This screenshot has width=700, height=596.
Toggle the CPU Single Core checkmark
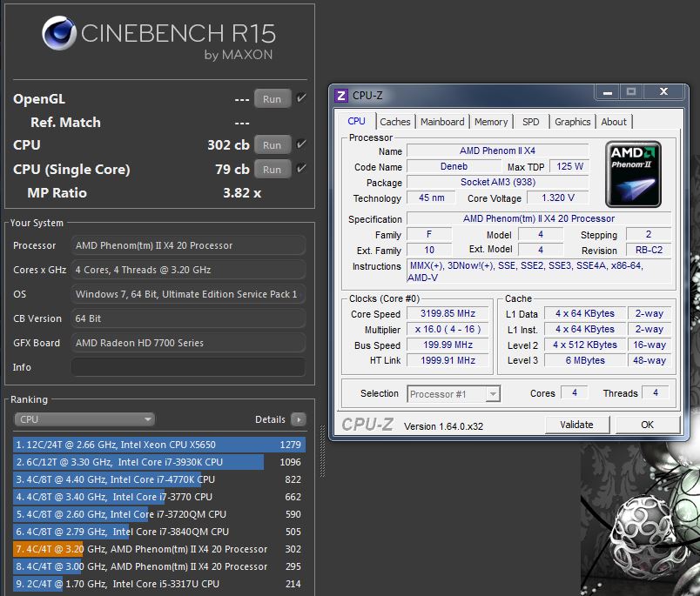tap(302, 168)
